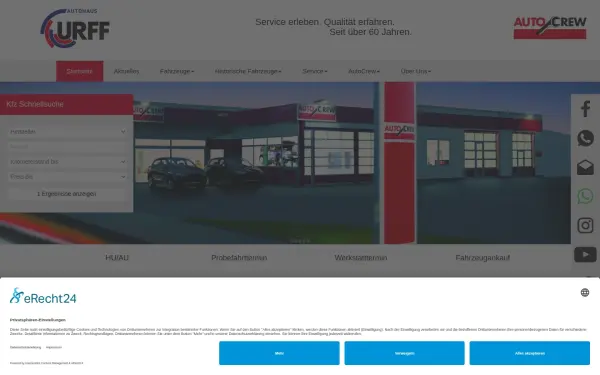Click the Fahrzeugankauf link
Screen dimensions: 600x375
point(483,258)
